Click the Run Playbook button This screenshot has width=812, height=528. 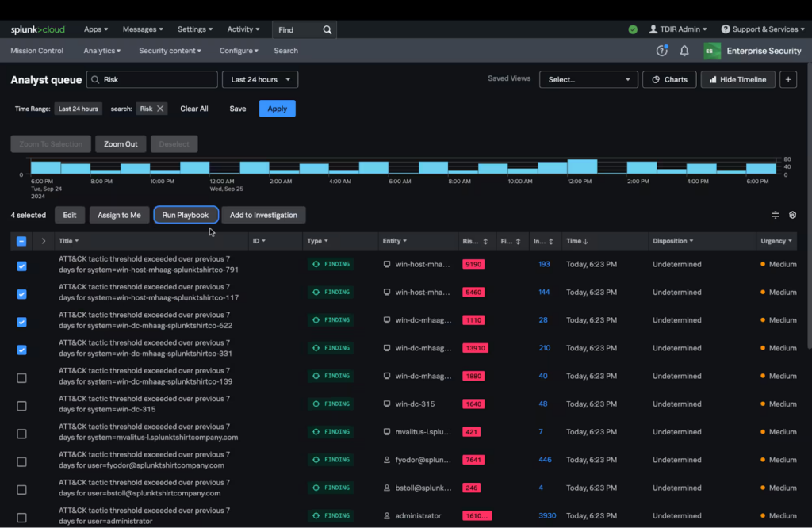(x=186, y=214)
